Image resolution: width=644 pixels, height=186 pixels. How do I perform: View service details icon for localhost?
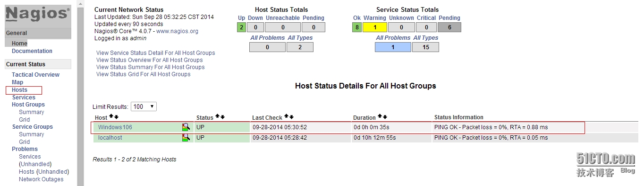coord(186,137)
